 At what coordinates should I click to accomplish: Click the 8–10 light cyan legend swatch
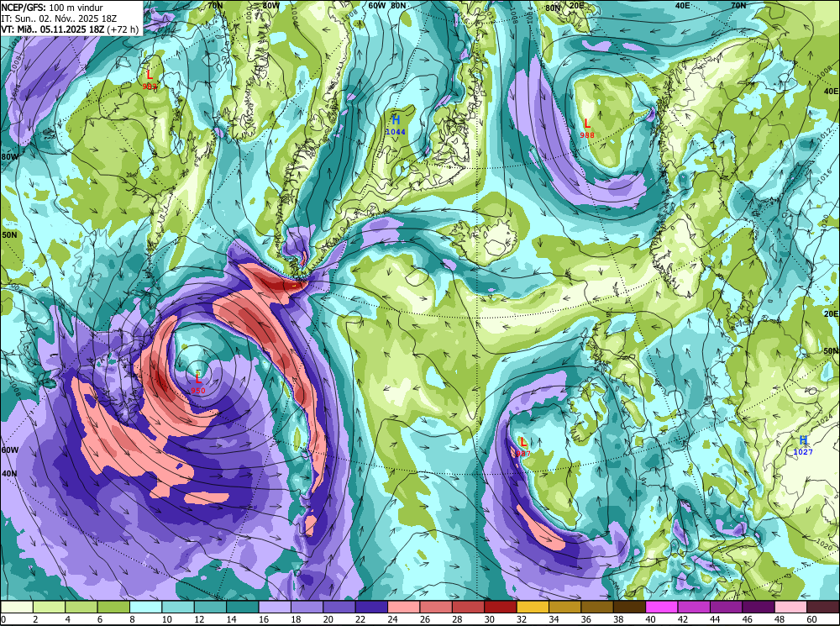click(x=146, y=607)
